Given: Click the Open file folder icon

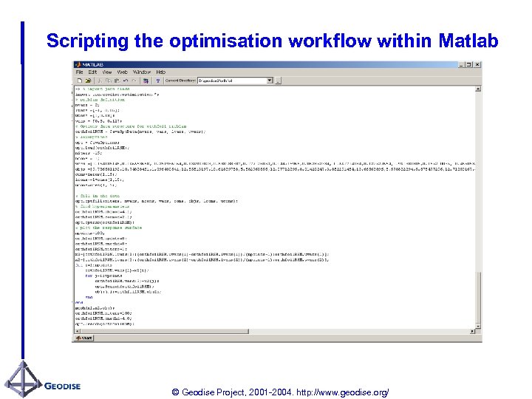Looking at the screenshot, I should [x=88, y=81].
